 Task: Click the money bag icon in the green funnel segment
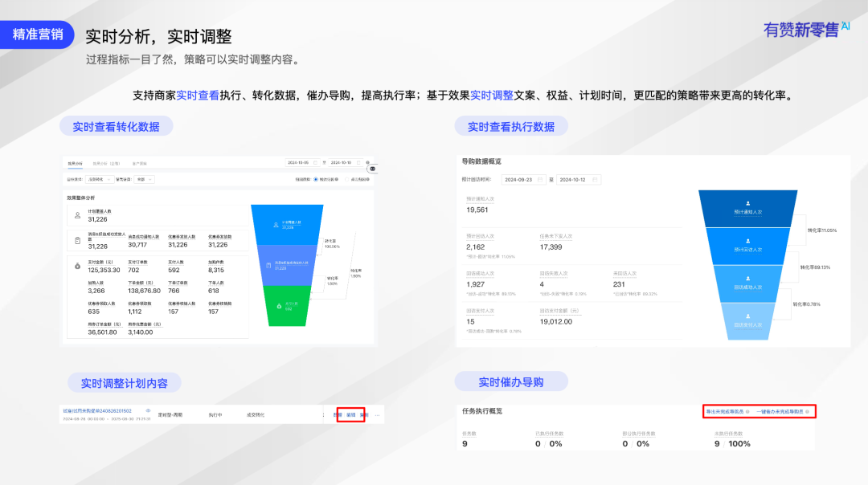279,306
